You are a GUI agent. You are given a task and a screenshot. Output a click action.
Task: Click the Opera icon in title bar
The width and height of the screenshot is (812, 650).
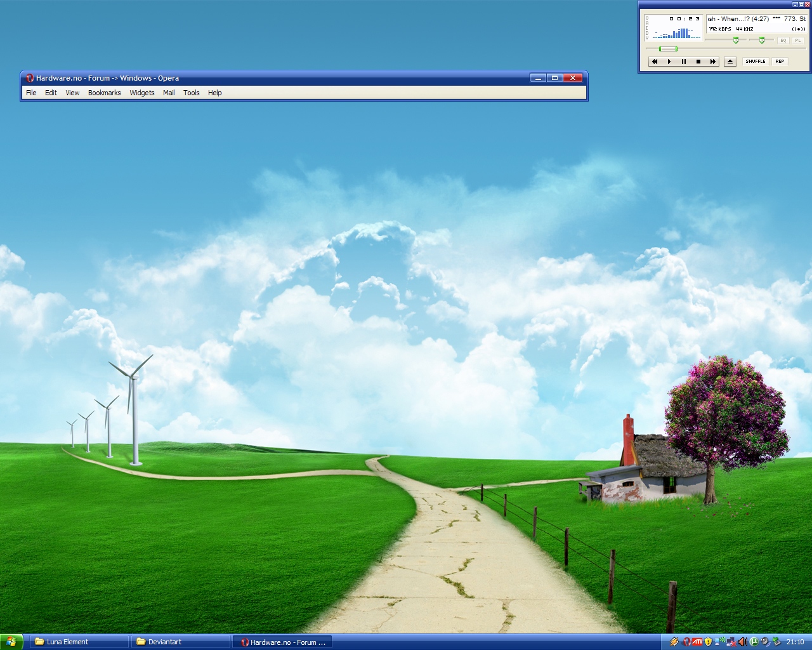pyautogui.click(x=29, y=78)
